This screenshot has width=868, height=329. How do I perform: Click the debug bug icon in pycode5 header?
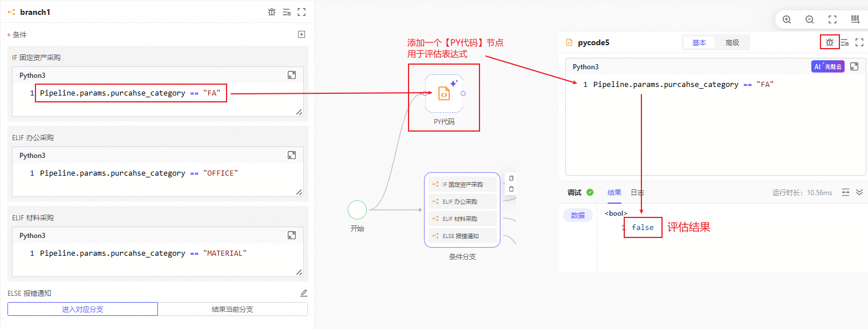point(829,42)
